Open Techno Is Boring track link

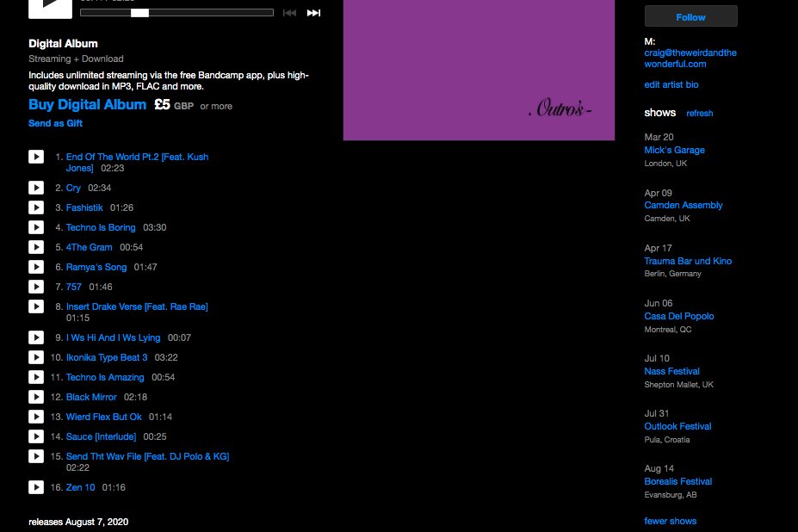pyautogui.click(x=101, y=227)
